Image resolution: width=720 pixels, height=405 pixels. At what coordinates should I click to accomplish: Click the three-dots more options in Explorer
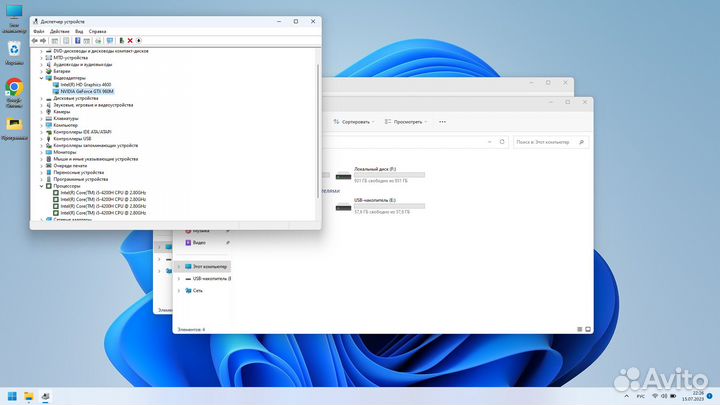[441, 121]
